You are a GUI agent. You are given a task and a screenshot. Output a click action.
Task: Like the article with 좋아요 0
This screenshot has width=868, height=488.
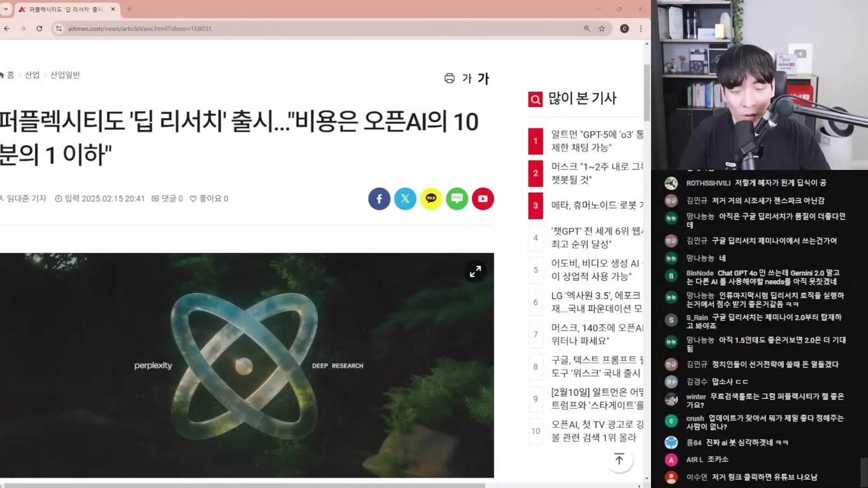pos(209,199)
